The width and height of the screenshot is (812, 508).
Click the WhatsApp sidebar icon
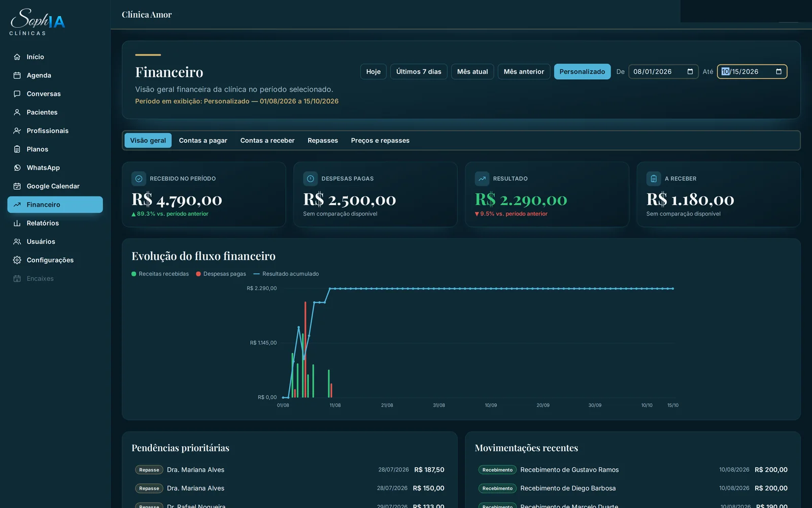click(x=17, y=168)
